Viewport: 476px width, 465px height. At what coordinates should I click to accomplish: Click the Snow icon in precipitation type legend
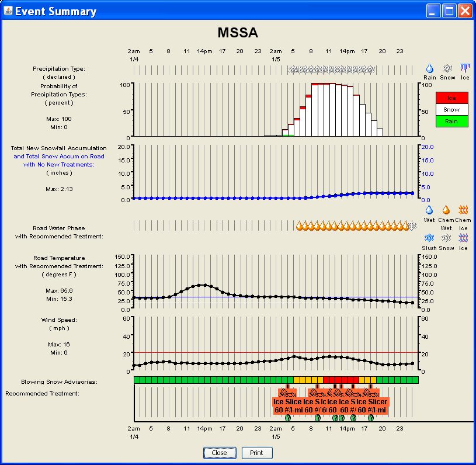pos(447,68)
